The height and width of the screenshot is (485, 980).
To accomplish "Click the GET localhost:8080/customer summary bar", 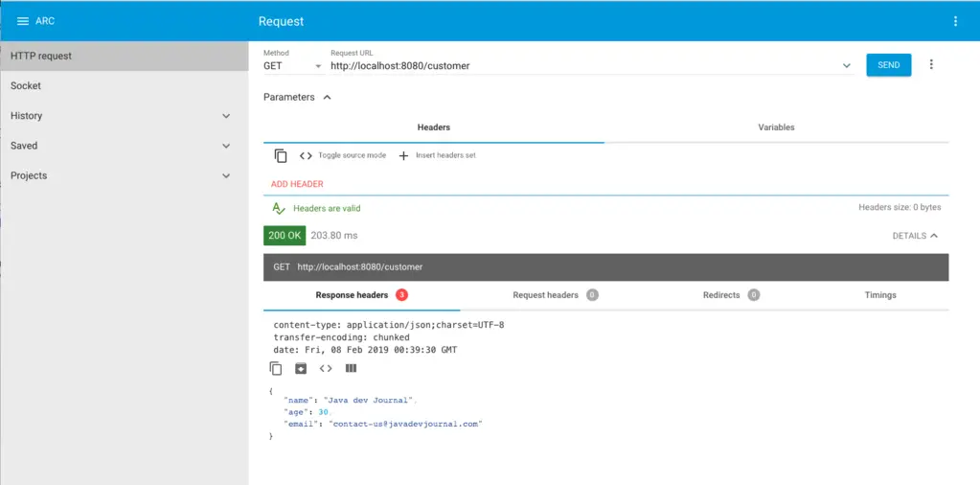I will point(606,266).
